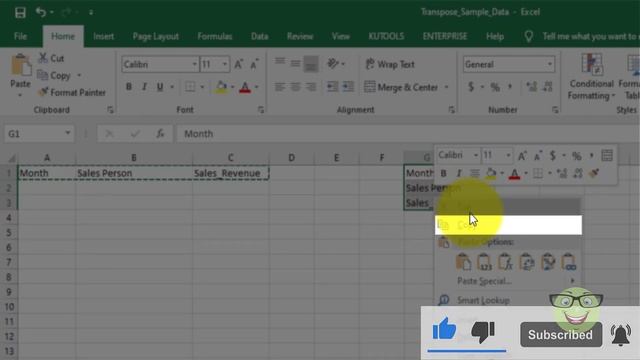Open the ribbon Fill Color dropdown arrow
Screen dimensions: 640x360
click(232, 87)
